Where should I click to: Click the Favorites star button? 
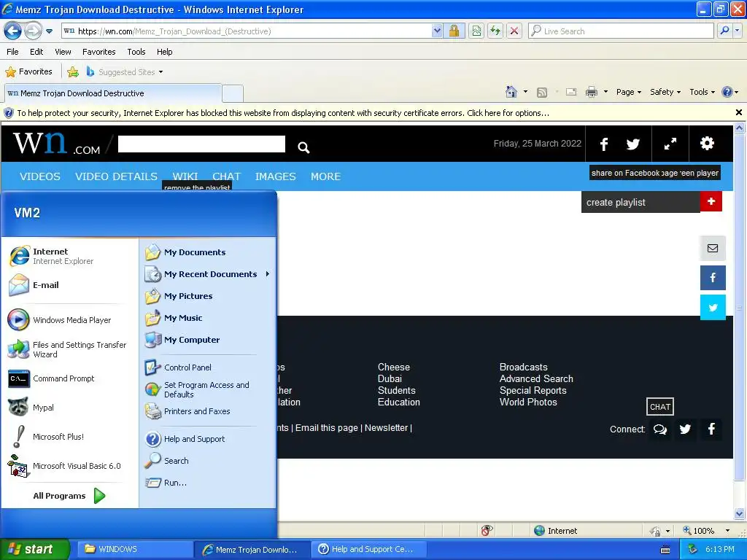coord(28,72)
